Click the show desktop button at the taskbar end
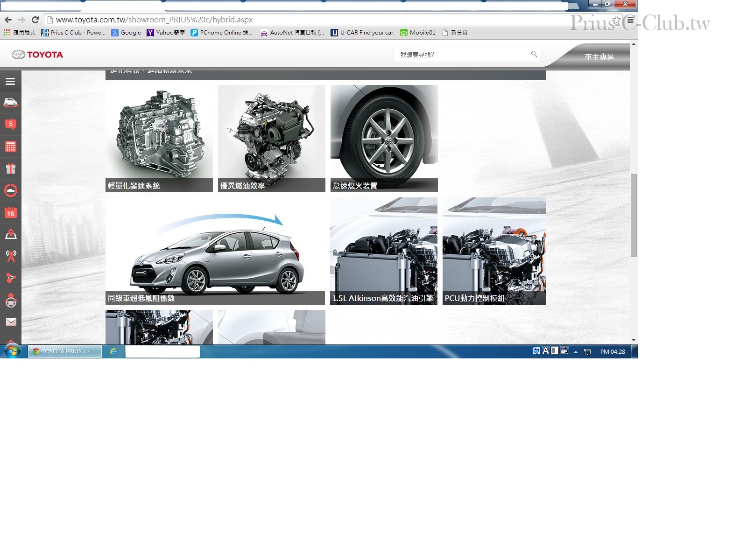Image resolution: width=747 pixels, height=560 pixels. point(634,351)
